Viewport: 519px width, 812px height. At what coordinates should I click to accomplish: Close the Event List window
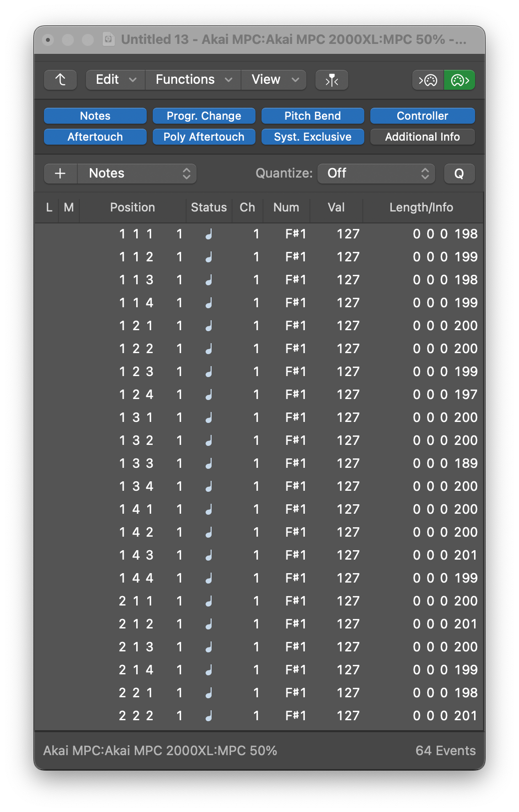[48, 39]
